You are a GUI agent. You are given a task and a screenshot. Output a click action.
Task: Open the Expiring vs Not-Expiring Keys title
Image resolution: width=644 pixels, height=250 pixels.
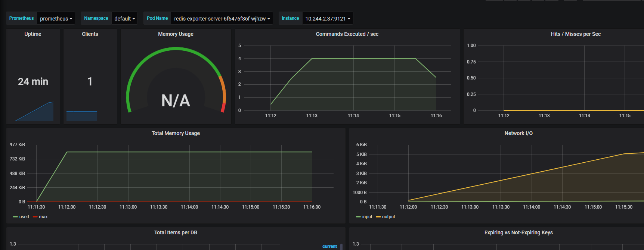(518, 232)
